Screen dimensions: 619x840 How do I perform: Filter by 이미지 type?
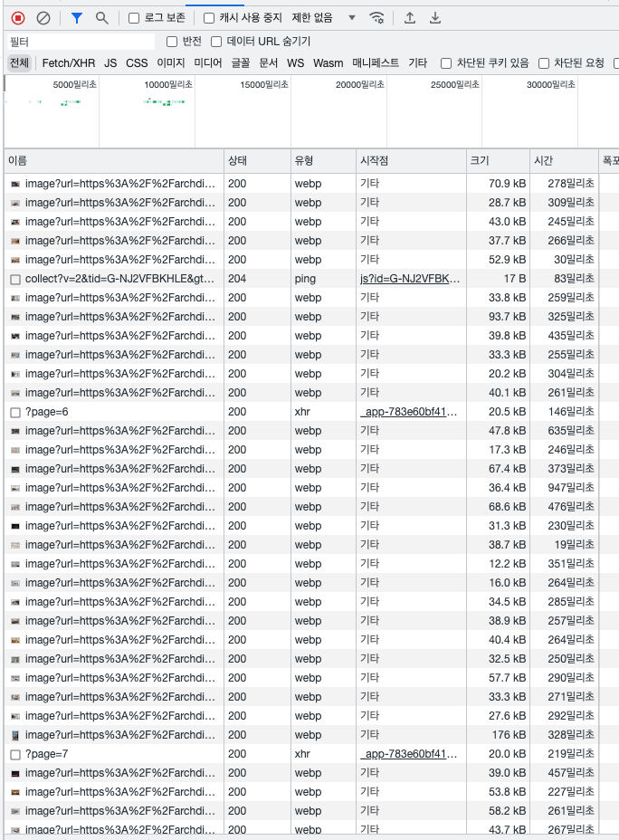(x=171, y=63)
